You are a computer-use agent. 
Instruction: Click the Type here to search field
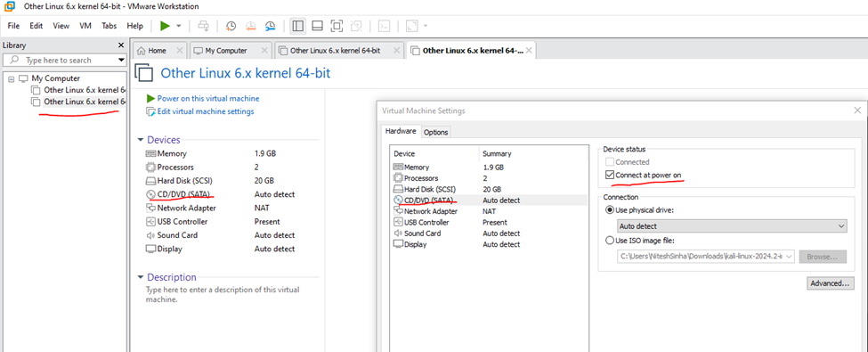(65, 60)
